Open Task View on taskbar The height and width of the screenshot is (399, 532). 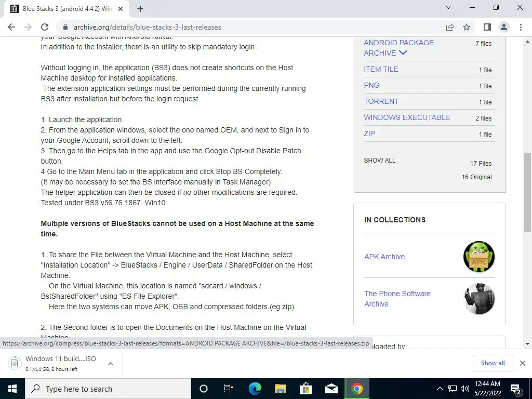[229, 389]
